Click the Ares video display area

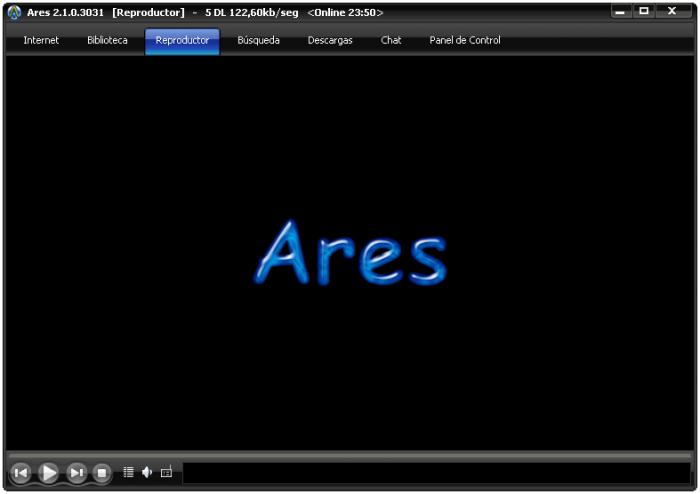tap(349, 250)
